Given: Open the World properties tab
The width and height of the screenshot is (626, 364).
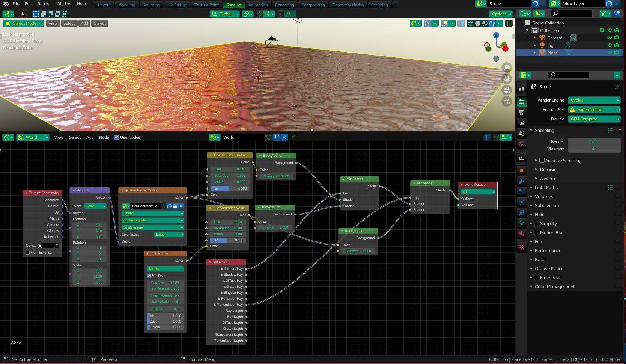Looking at the screenshot, I should tap(521, 144).
